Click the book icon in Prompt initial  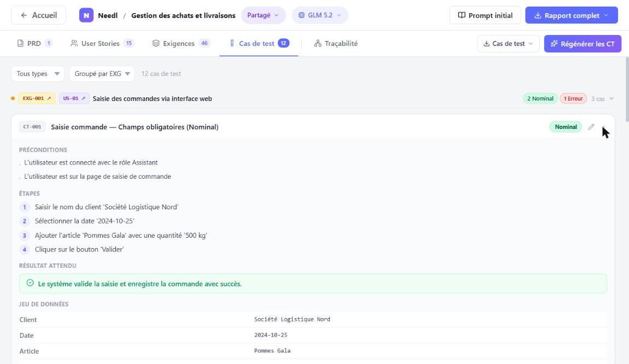(x=462, y=15)
